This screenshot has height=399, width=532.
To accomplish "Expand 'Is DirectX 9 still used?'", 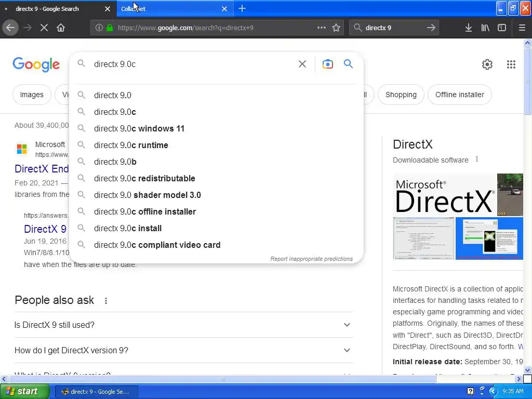I will (183, 325).
